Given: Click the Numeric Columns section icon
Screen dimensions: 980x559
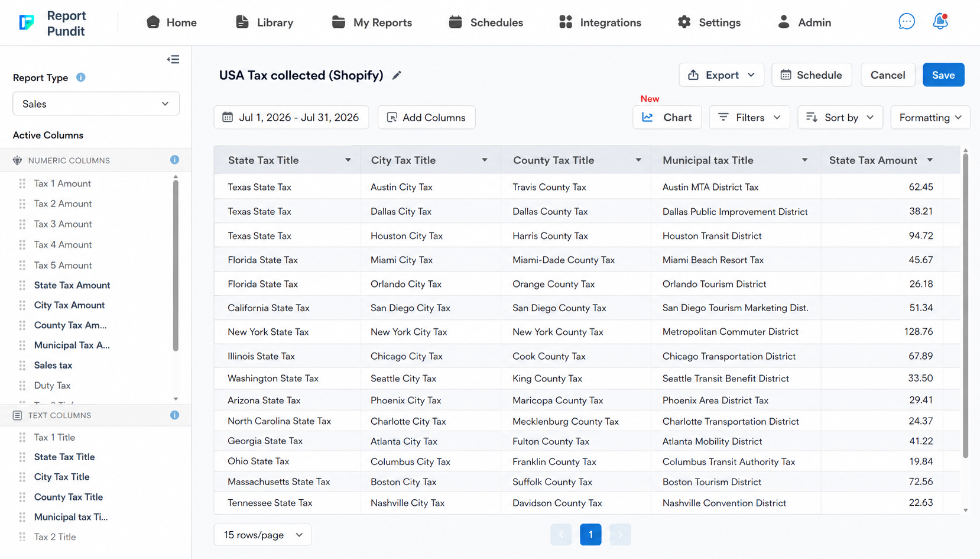Looking at the screenshot, I should pyautogui.click(x=17, y=160).
